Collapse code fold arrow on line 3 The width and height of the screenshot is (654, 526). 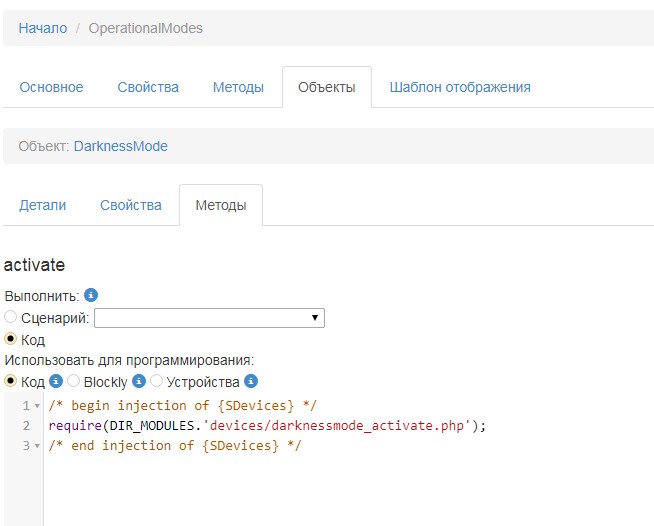pos(37,446)
